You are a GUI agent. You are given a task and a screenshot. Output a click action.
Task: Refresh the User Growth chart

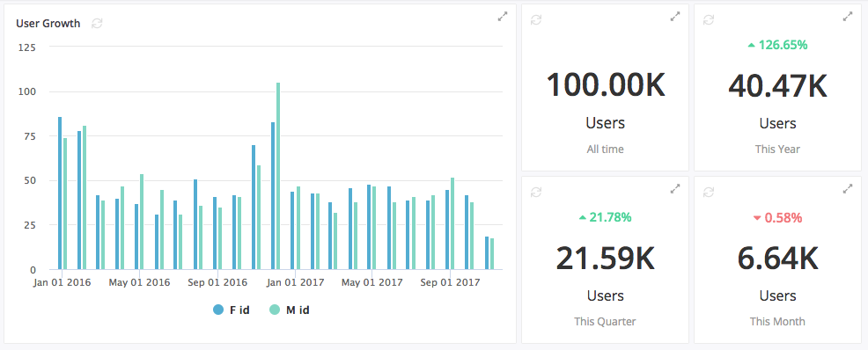(97, 23)
